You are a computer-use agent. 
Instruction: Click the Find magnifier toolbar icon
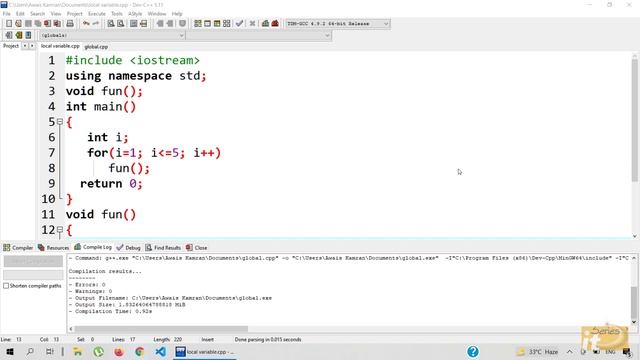coord(111,24)
